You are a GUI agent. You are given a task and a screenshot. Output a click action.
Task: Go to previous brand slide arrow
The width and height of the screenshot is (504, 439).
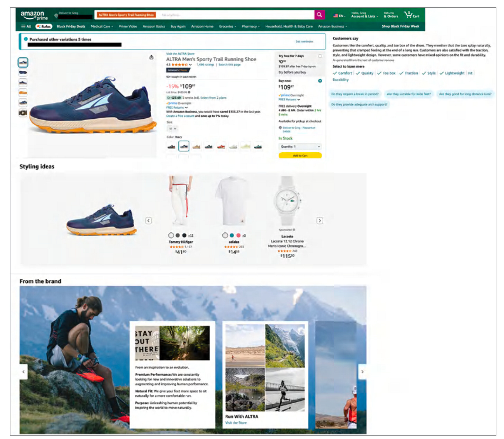point(23,372)
